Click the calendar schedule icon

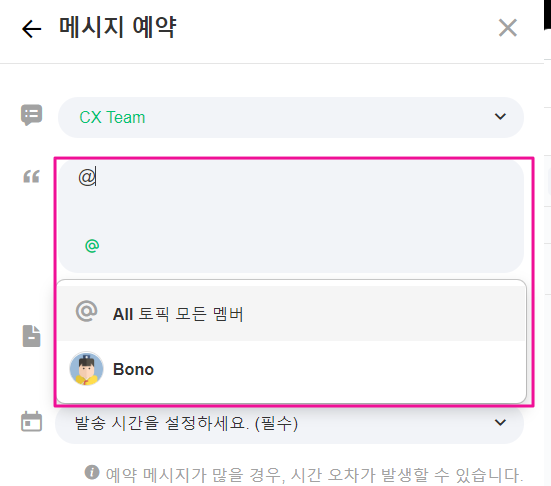(31, 421)
